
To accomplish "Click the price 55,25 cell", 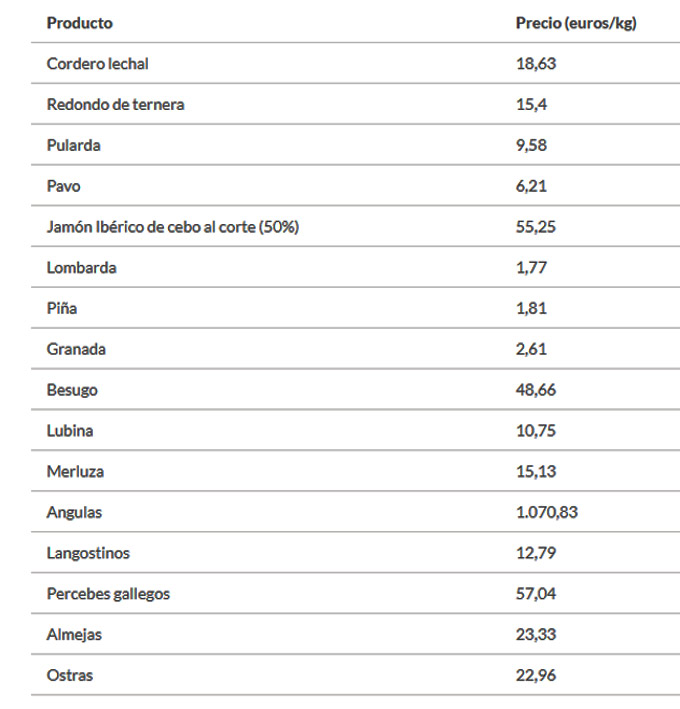I will (535, 227).
